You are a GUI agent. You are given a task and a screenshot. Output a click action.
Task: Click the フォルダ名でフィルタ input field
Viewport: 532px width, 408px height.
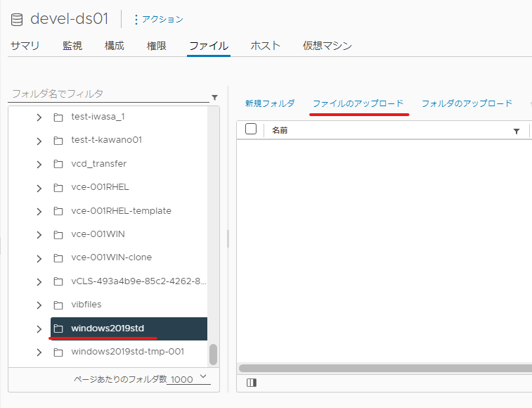click(108, 94)
